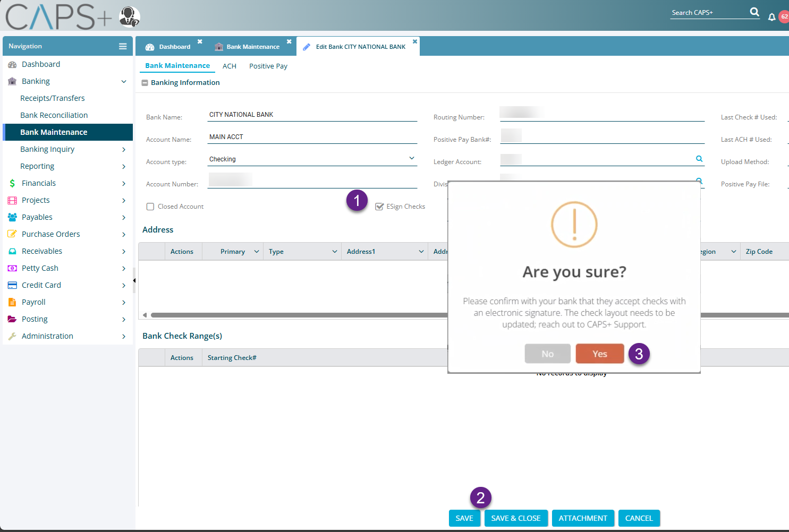Click the Positive Pay Bank# field
The height and width of the screenshot is (532, 789).
pos(602,136)
